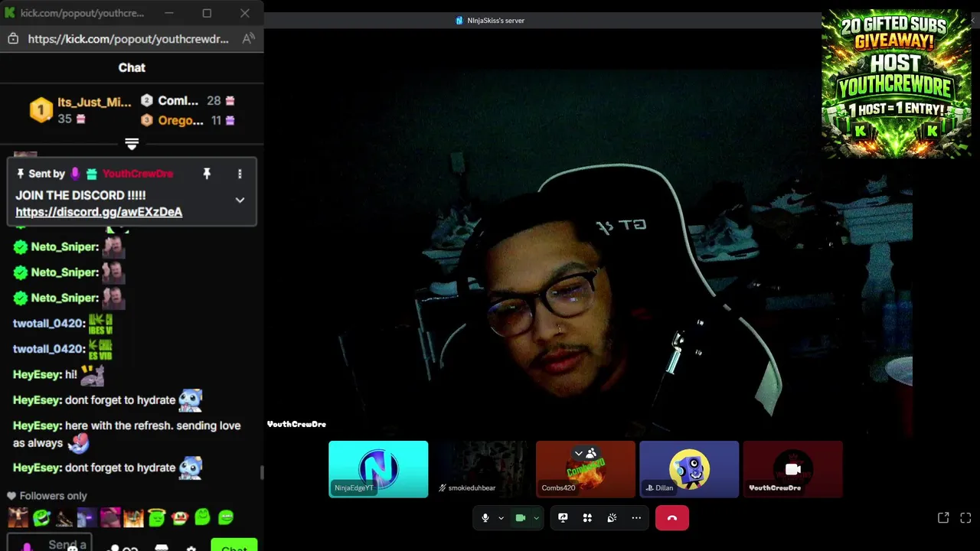Insert the green grinning teeth emote
The image size is (980, 551).
click(x=225, y=517)
